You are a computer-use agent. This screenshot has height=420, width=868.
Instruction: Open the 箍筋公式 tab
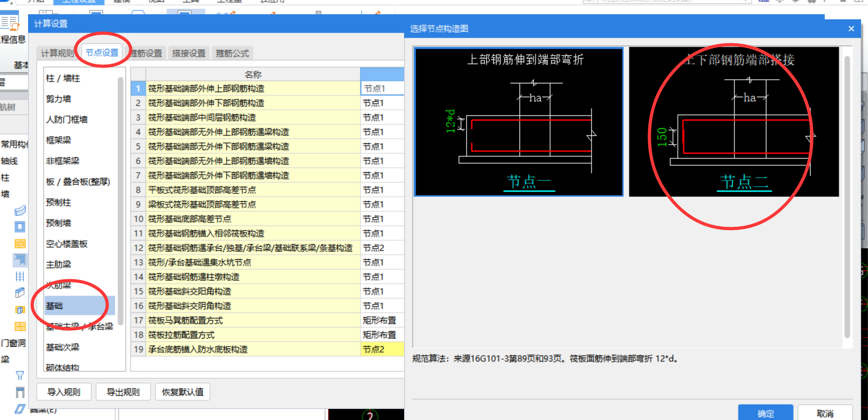(x=232, y=53)
